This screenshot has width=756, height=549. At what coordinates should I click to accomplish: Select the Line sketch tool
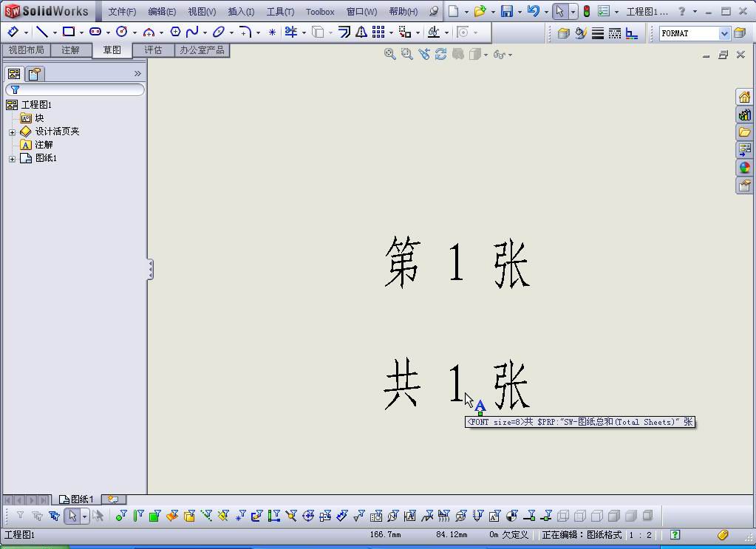pos(42,32)
